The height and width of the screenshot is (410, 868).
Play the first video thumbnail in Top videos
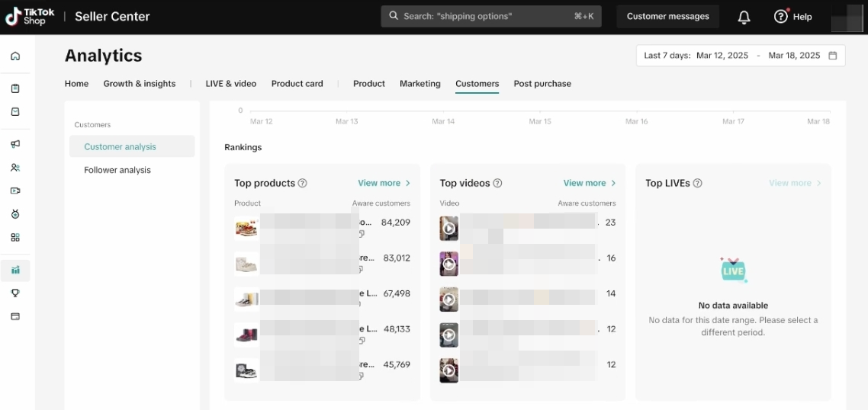pyautogui.click(x=449, y=228)
